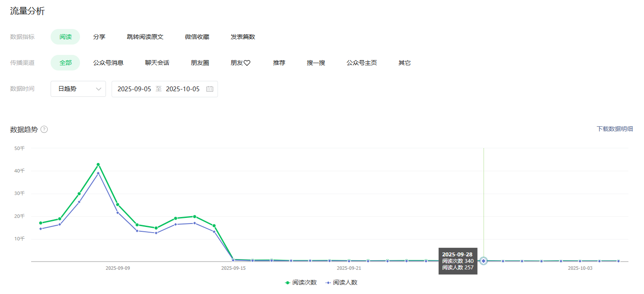Click the highlighted 2025-09-28 data point

click(x=484, y=261)
